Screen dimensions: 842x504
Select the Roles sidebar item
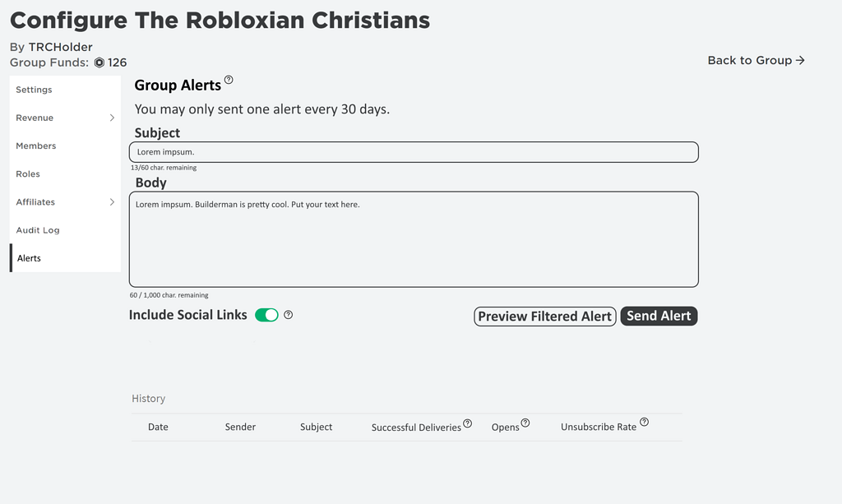pos(27,173)
